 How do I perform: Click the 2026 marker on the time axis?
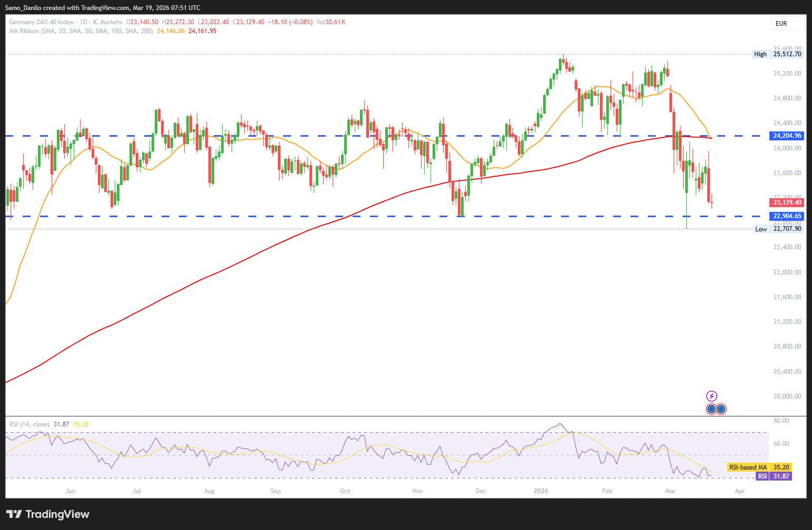tap(540, 491)
